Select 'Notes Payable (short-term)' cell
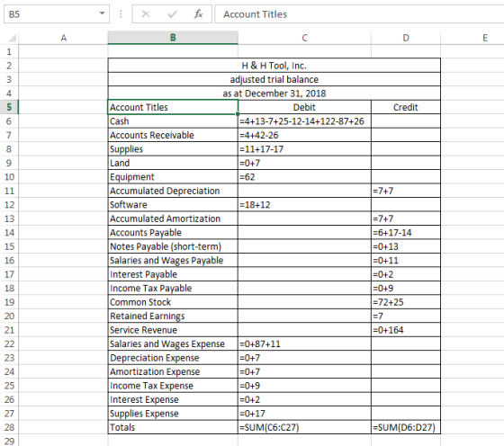The width and height of the screenshot is (504, 446). [x=173, y=246]
